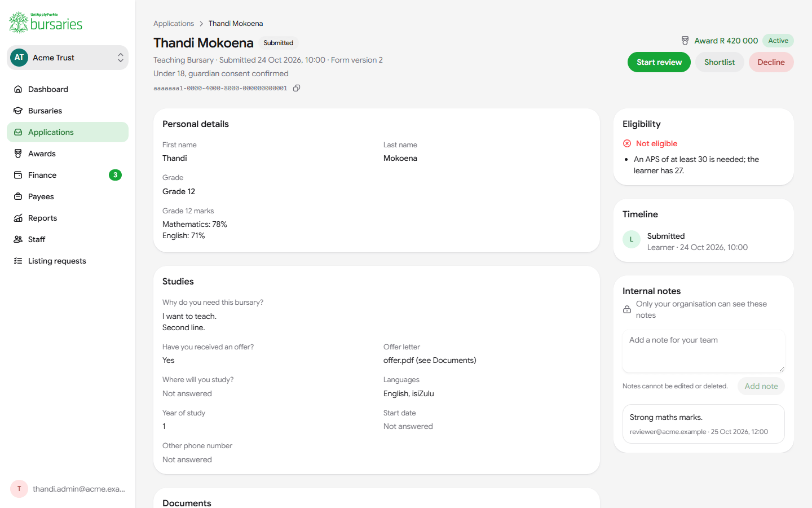Click the Finance badge showing 3

click(x=115, y=175)
